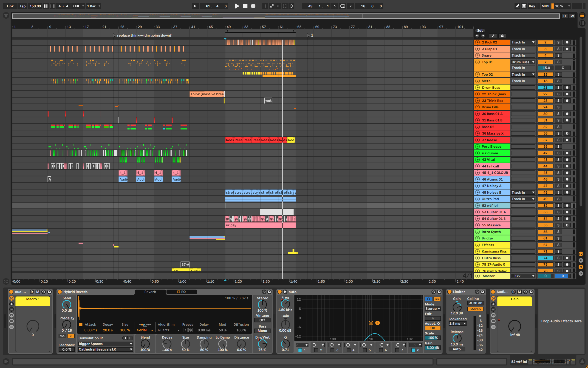Screen dimensions: 588x368
Task: Click the Freeze In arrow button in Hybrid Reverb
Action: coord(185,330)
